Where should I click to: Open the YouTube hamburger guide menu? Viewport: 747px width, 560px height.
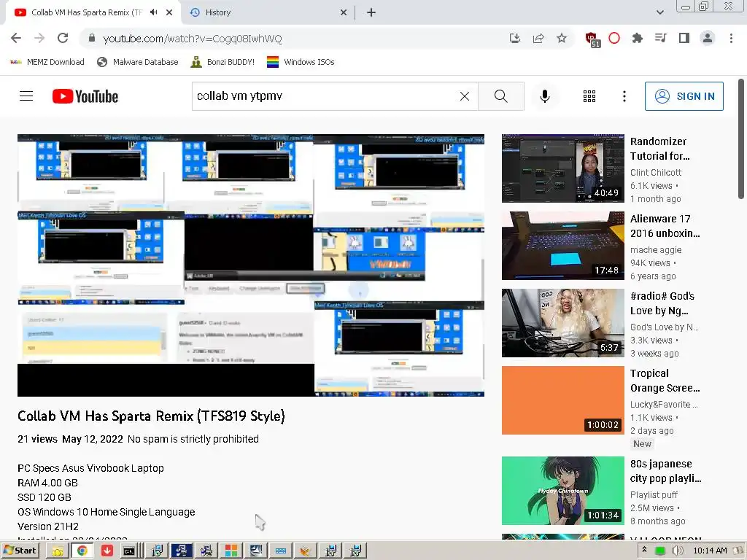coord(26,96)
